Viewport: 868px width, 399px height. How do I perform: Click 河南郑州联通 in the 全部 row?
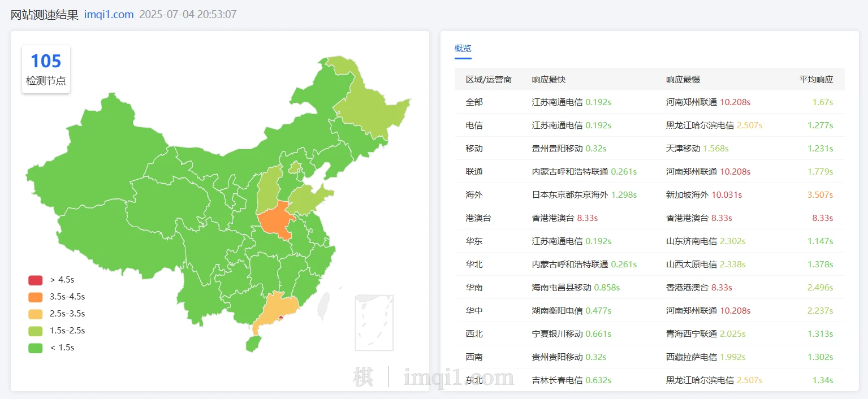[x=692, y=102]
